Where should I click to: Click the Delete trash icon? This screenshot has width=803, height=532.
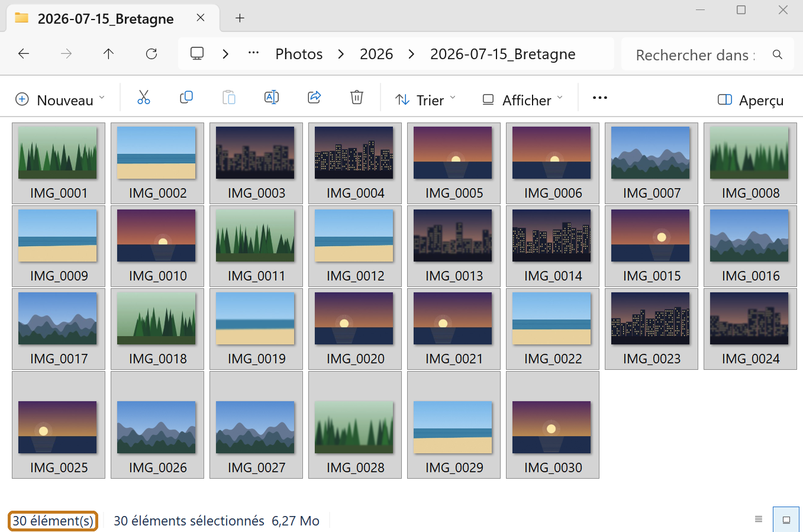point(357,98)
